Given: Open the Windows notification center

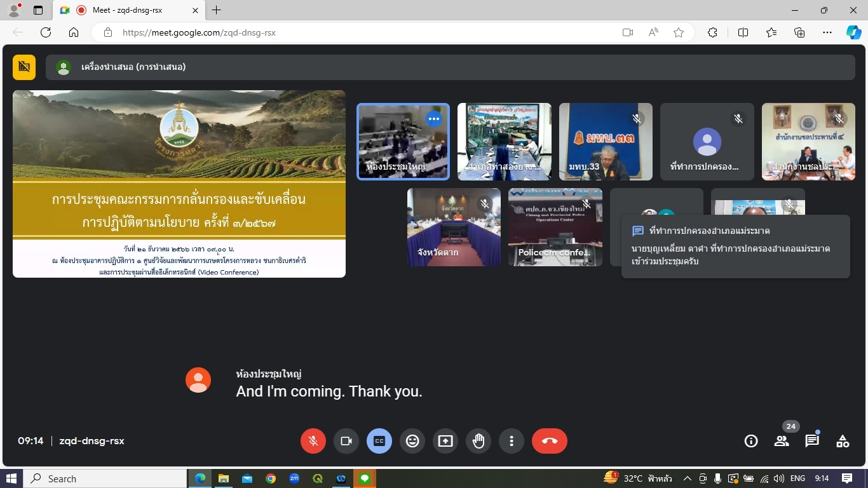Looking at the screenshot, I should click(847, 478).
